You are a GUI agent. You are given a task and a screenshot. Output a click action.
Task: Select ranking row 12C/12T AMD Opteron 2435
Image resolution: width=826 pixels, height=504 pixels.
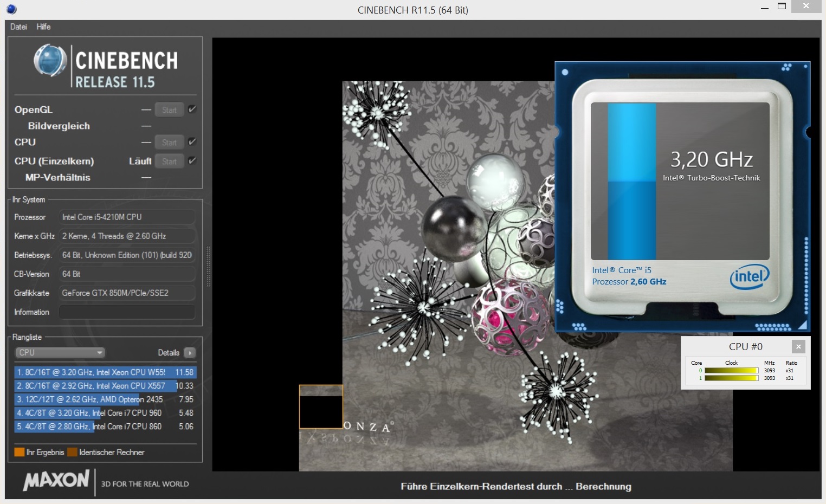click(x=105, y=399)
